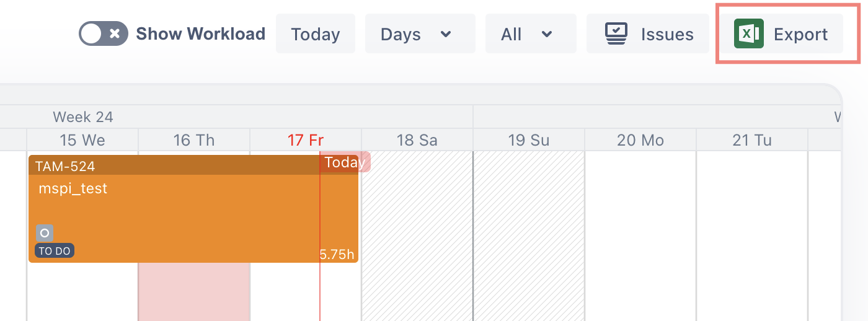Click the All dropdown chevron arrow

point(547,33)
